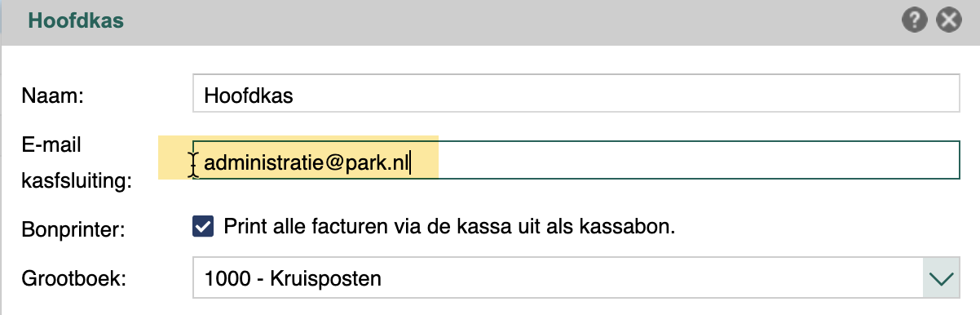Click the Naam input field
This screenshot has width=980, height=315.
(576, 95)
